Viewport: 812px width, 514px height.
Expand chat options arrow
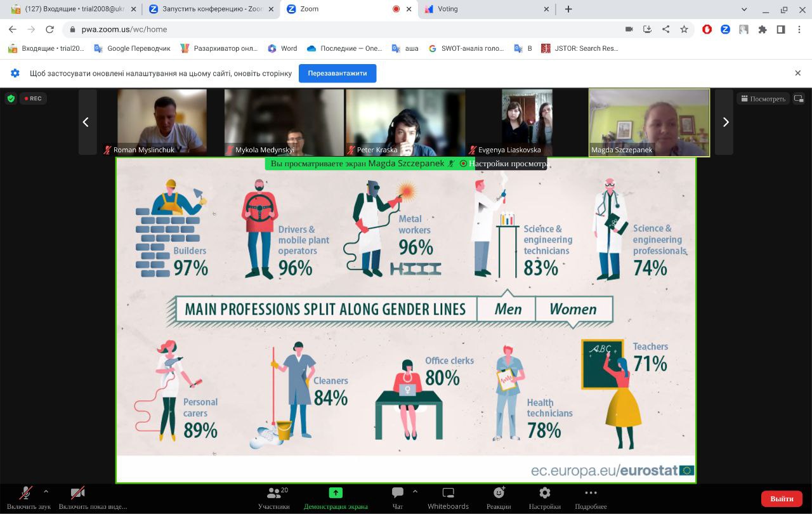point(415,491)
